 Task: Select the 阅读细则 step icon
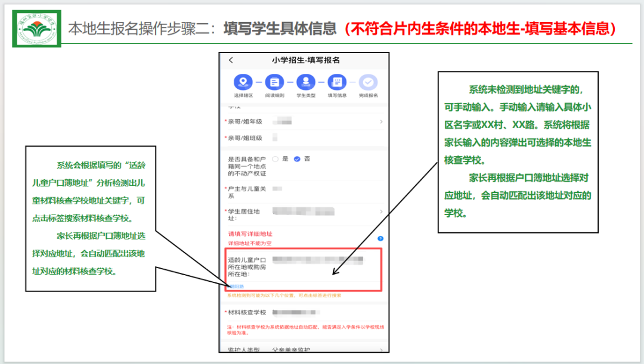coord(274,82)
